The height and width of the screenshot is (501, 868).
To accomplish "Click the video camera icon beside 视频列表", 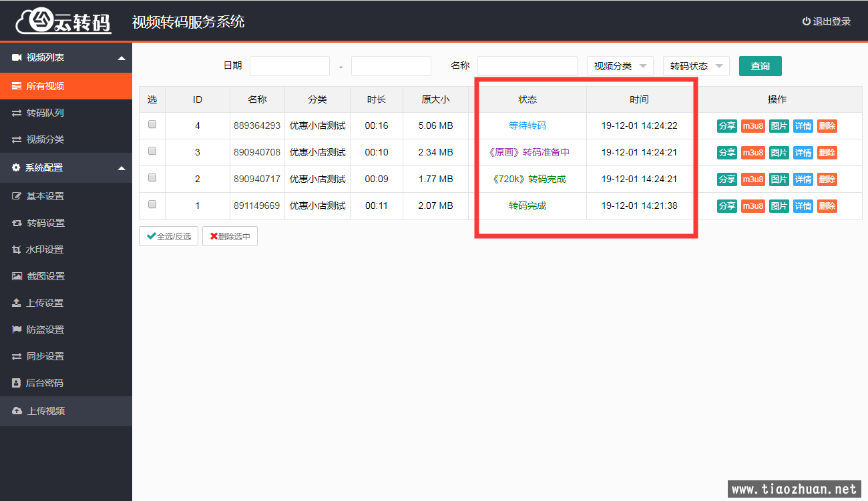I will 17,58.
